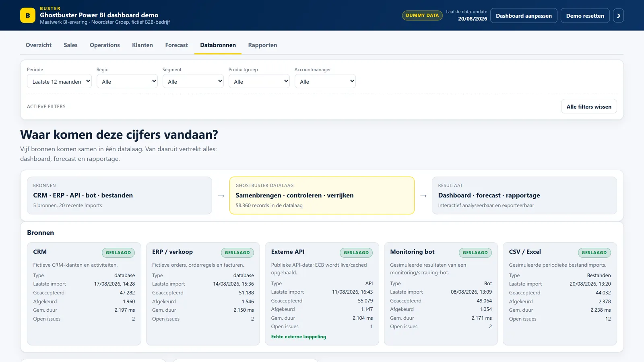Viewport: 644px width, 362px height.
Task: Switch to the Rapporten tab
Action: pyautogui.click(x=262, y=45)
